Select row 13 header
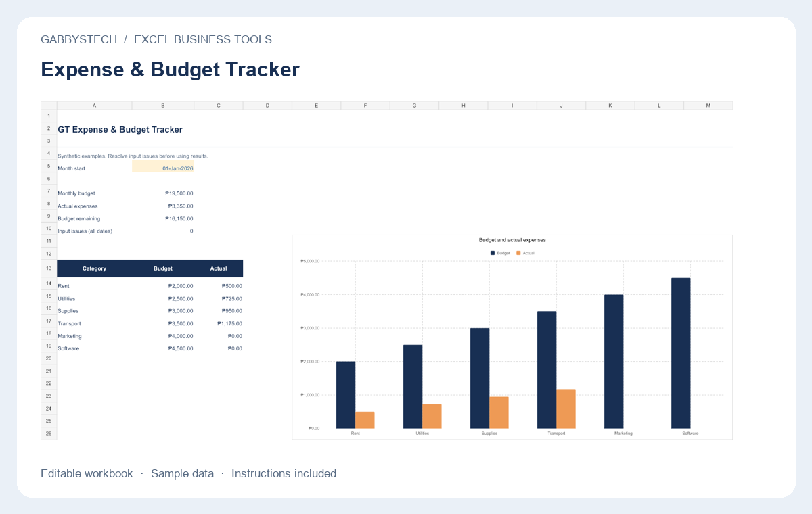The image size is (812, 514). (49, 268)
